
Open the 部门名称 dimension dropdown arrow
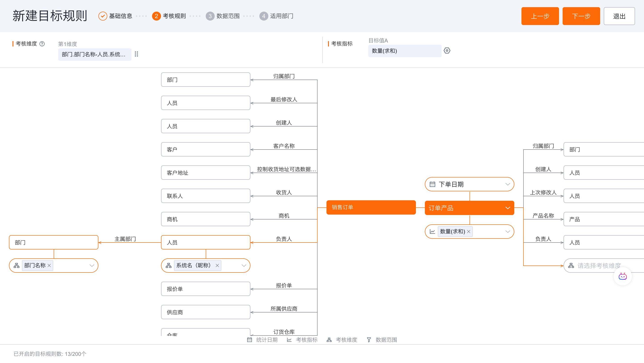(x=92, y=266)
